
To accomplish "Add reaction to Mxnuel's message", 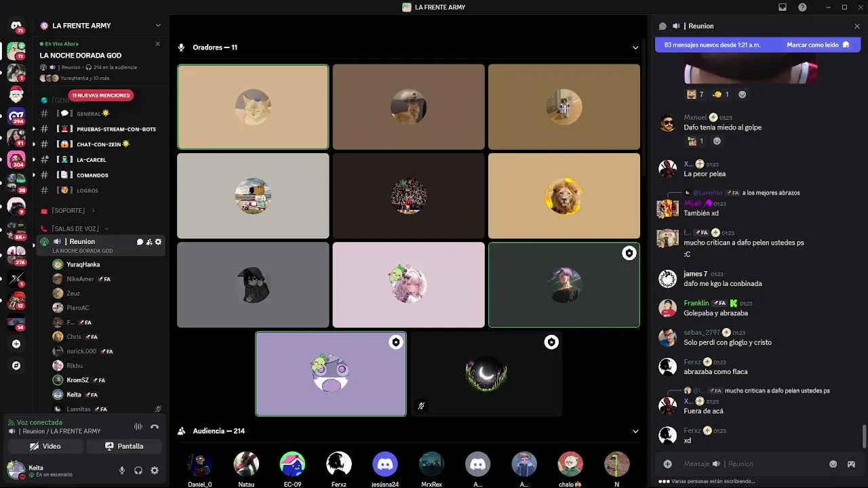I will (x=717, y=141).
